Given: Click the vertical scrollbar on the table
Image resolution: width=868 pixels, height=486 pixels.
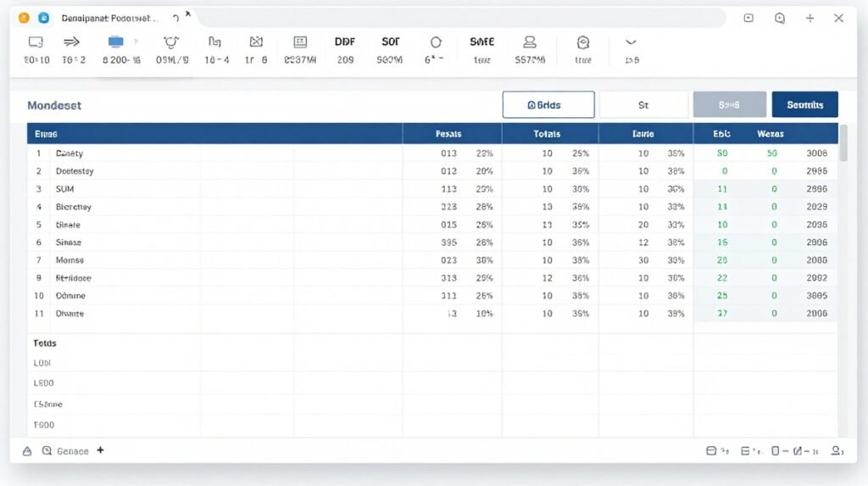Looking at the screenshot, I should [843, 143].
